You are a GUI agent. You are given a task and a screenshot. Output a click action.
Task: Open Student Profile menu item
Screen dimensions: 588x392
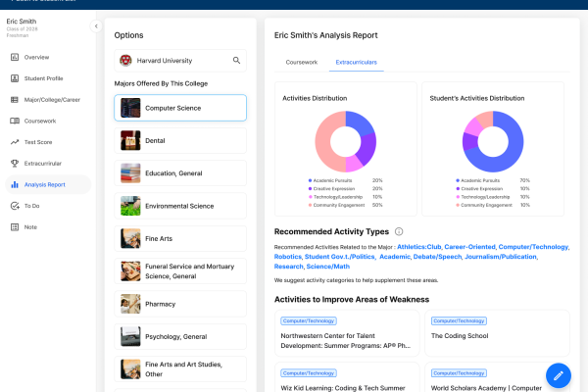tap(43, 78)
